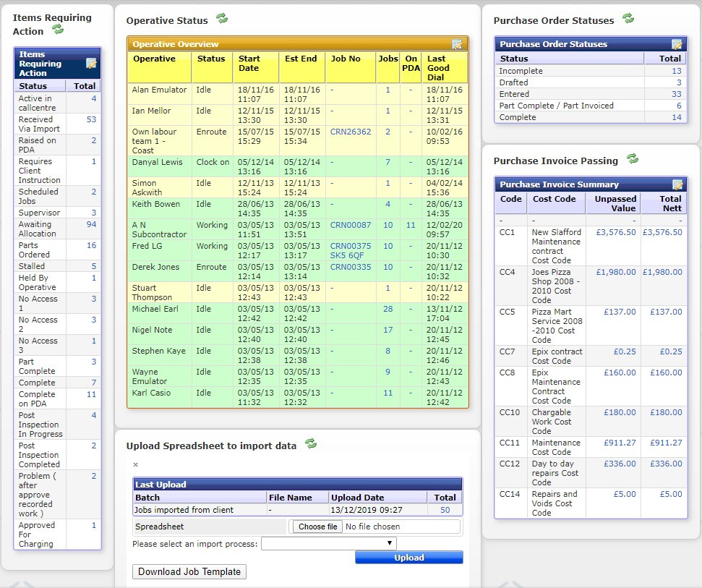Open the Stalled total of 5

(93, 266)
